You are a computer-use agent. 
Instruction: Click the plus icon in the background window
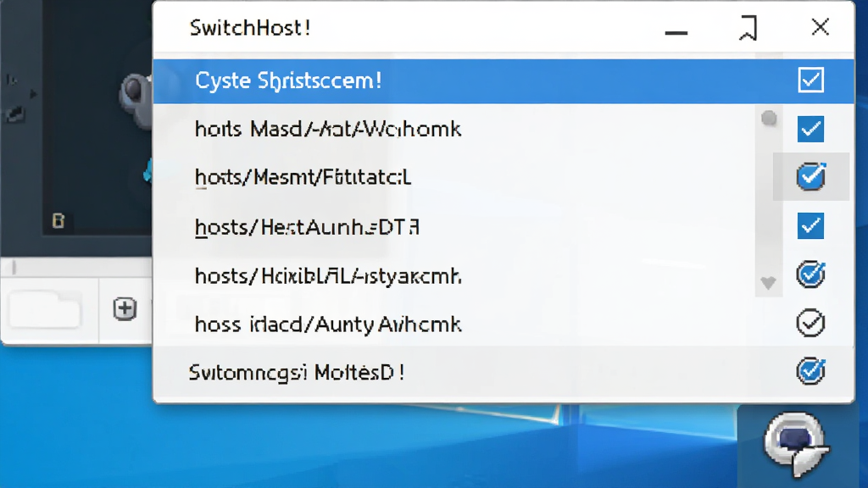(125, 308)
